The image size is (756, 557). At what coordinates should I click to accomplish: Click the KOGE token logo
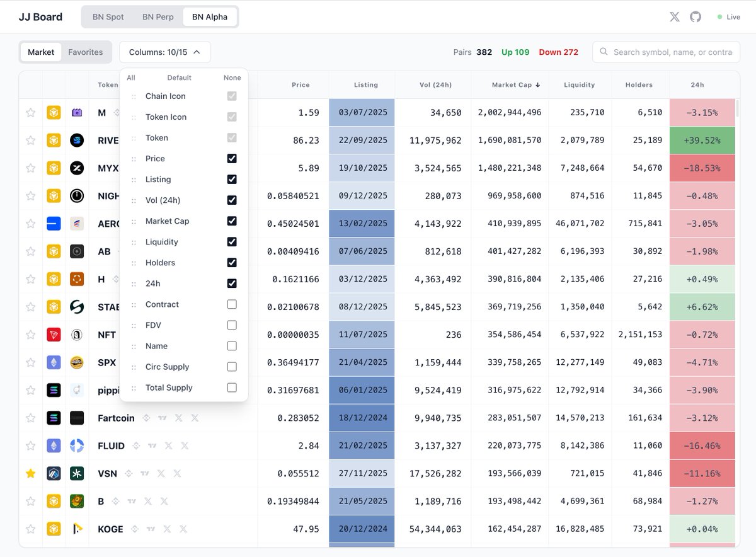[x=77, y=529]
